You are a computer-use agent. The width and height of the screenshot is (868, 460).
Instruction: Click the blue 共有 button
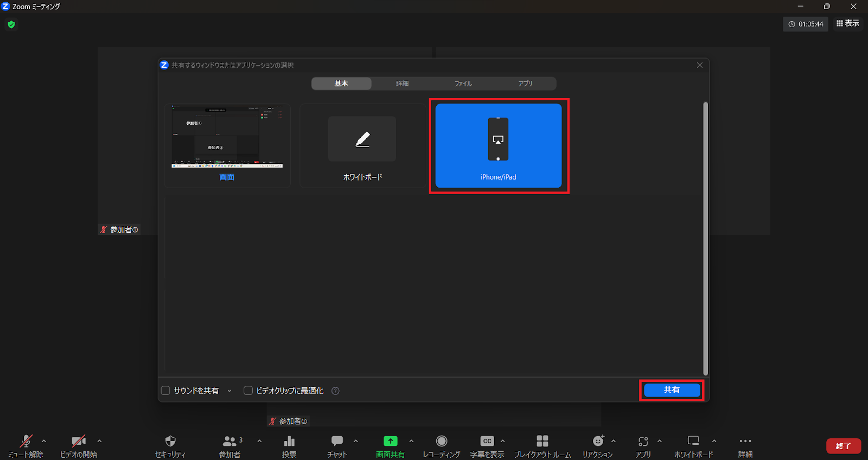tap(672, 390)
